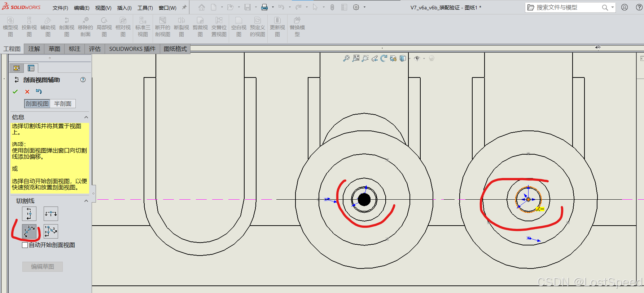
Task: Click the blue undo arrow in property panel
Action: pyautogui.click(x=39, y=92)
